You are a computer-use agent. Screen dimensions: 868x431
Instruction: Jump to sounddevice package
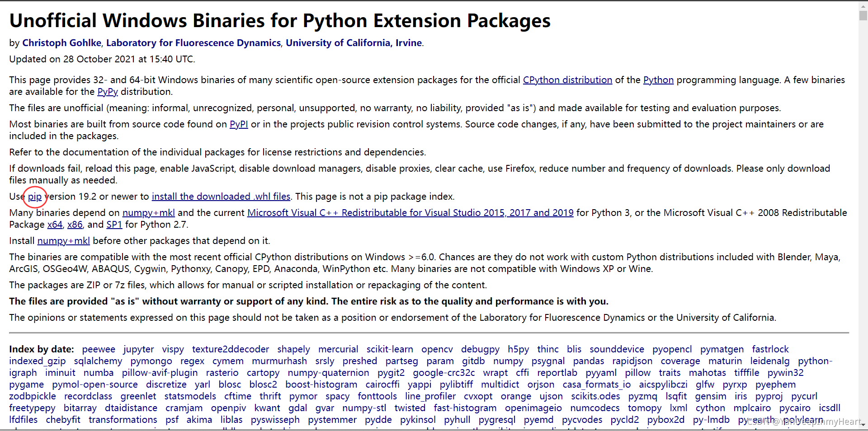(617, 349)
